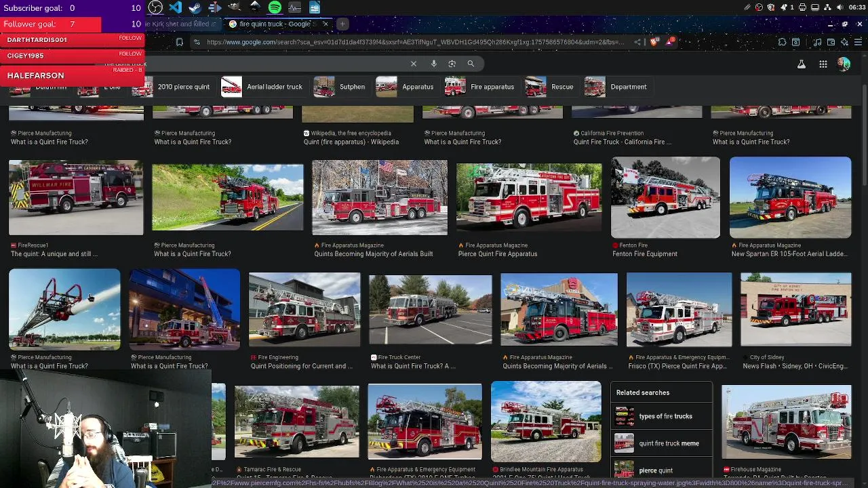Submit search with the magnifier icon

point(471,64)
